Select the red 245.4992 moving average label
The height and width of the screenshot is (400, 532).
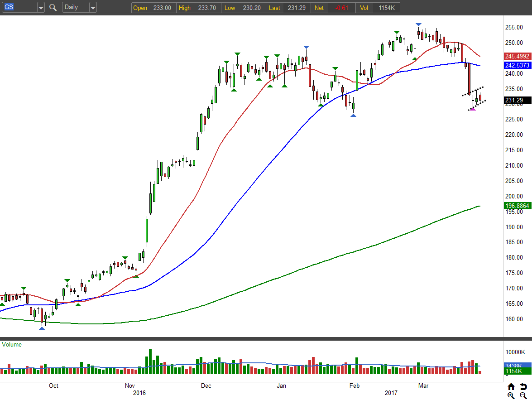point(517,56)
